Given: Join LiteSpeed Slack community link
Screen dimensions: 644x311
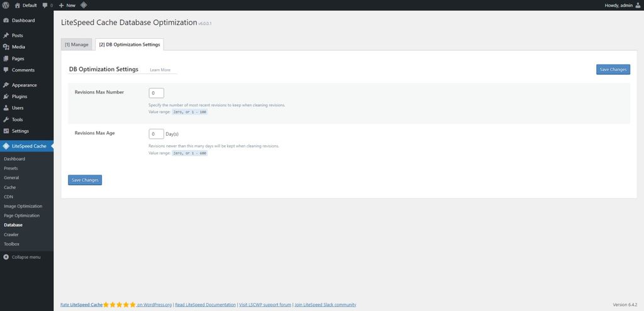Looking at the screenshot, I should [x=325, y=305].
